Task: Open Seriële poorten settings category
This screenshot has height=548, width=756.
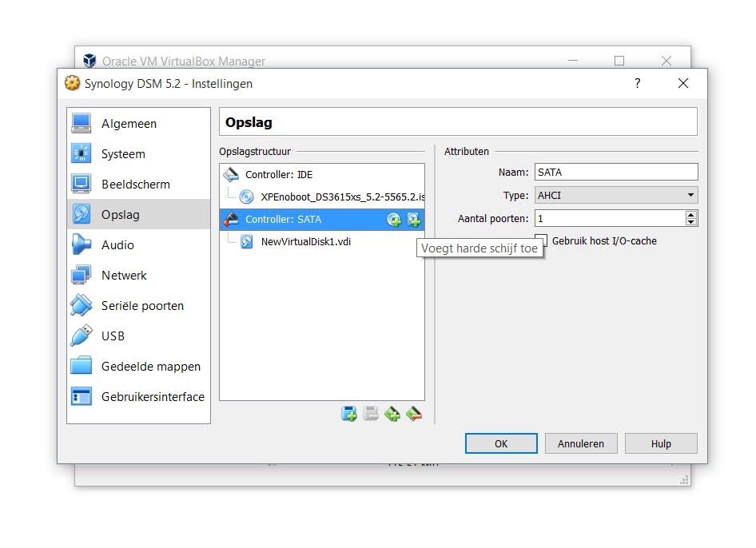Action: pos(139,306)
